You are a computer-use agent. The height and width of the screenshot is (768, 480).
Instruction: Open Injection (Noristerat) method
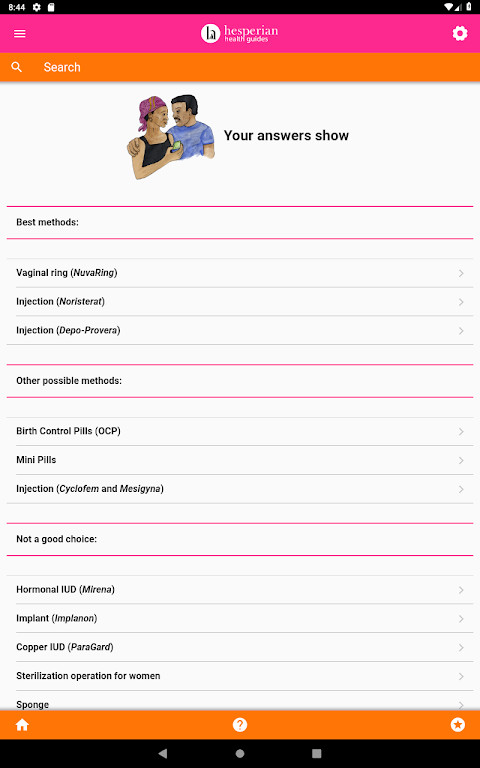tap(240, 302)
